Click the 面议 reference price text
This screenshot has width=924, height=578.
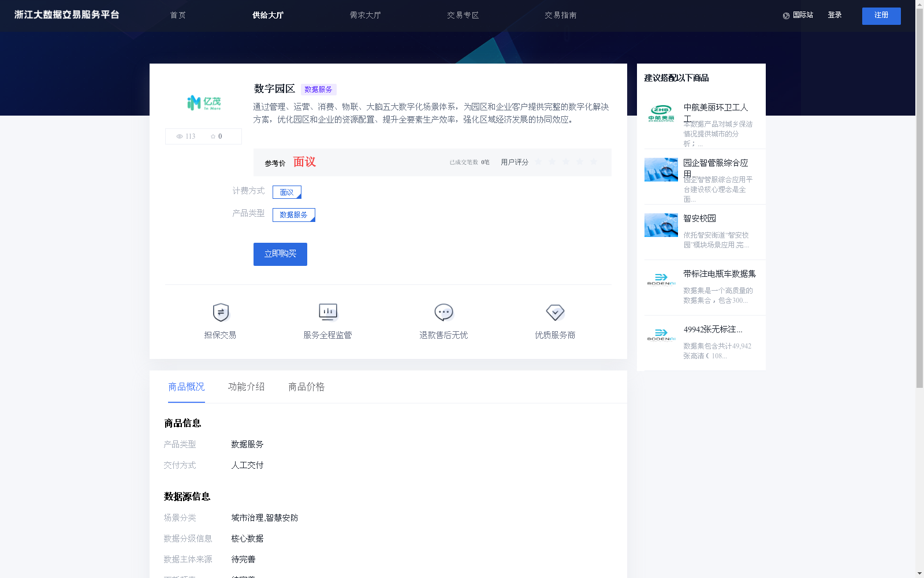(304, 162)
